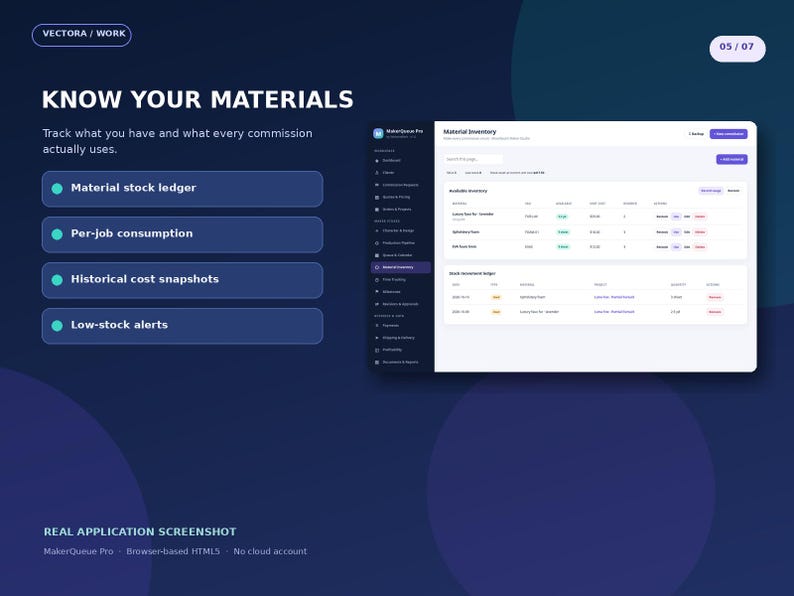Click the Time Tracking clock icon

click(x=377, y=280)
